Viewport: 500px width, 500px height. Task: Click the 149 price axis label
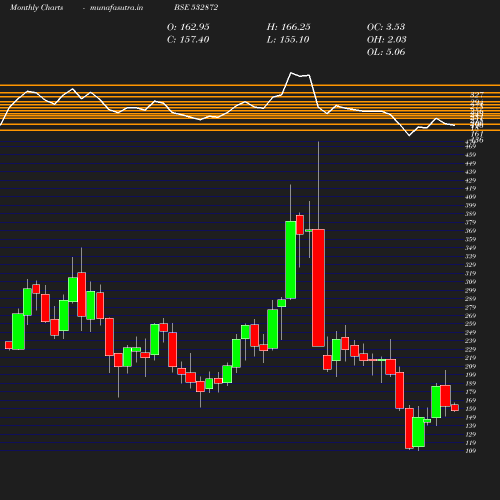[x=470, y=418]
